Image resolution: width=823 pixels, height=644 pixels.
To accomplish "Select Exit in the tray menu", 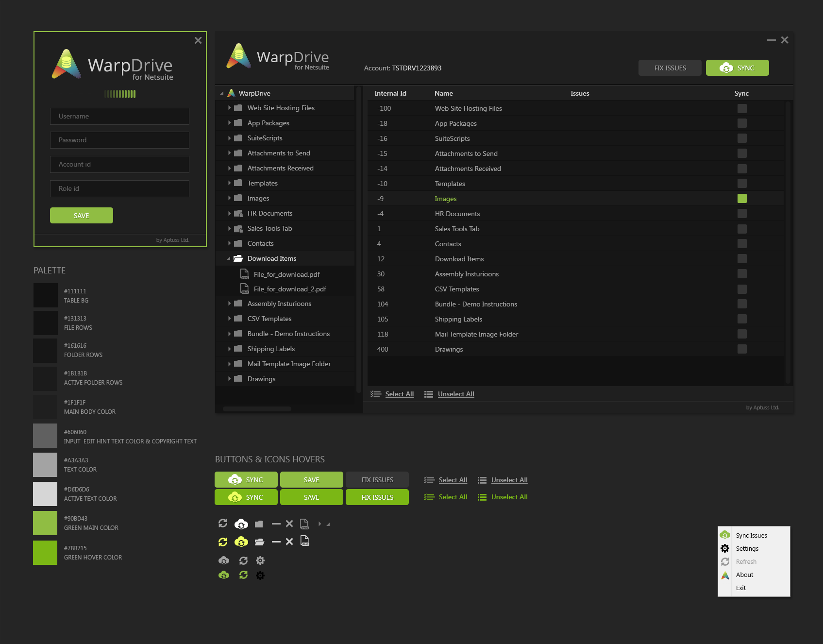I will click(741, 588).
